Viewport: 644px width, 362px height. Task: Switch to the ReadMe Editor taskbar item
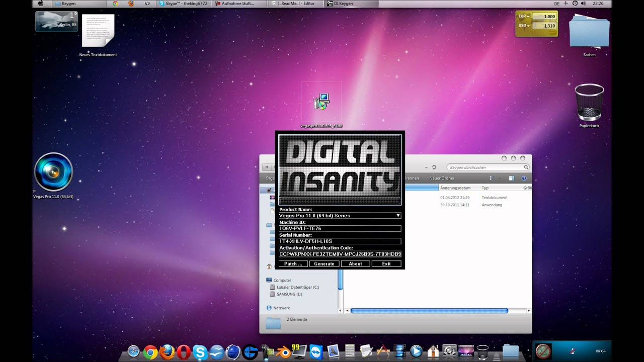(x=296, y=4)
